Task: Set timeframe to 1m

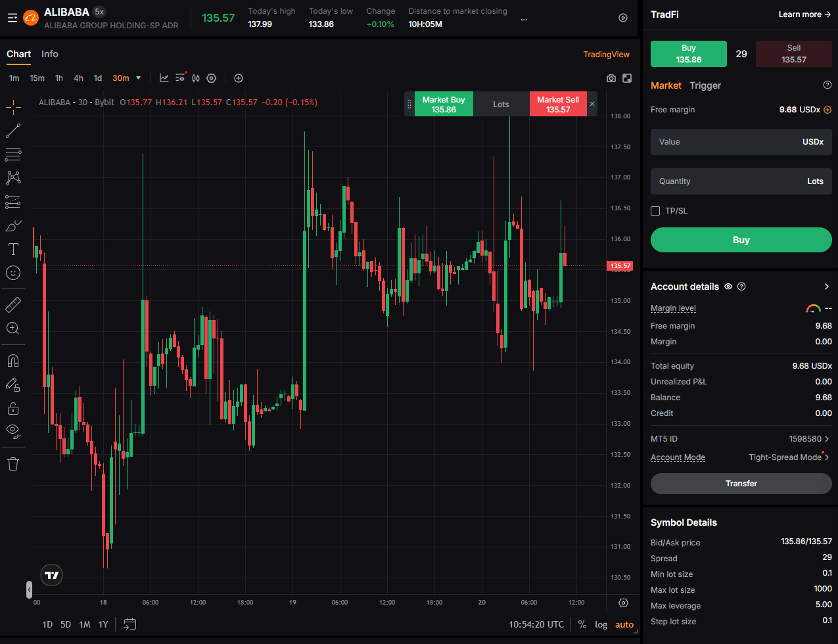Action: [14, 78]
